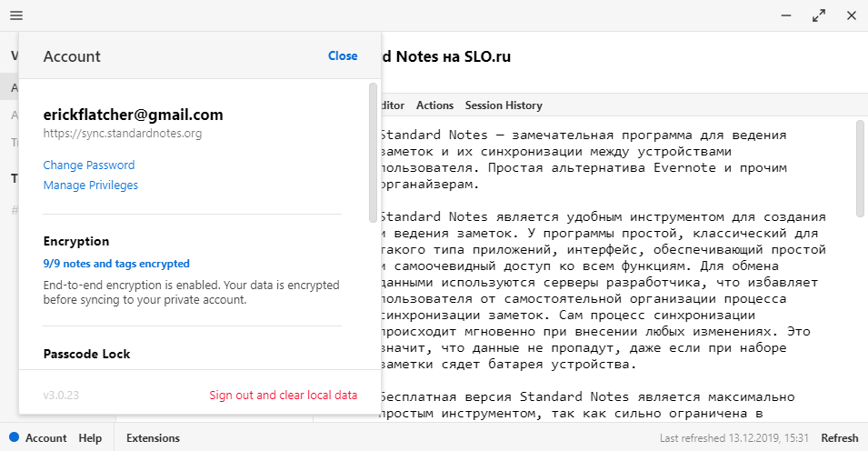This screenshot has width=868, height=451.
Task: Click the blue account status dot
Action: [14, 437]
